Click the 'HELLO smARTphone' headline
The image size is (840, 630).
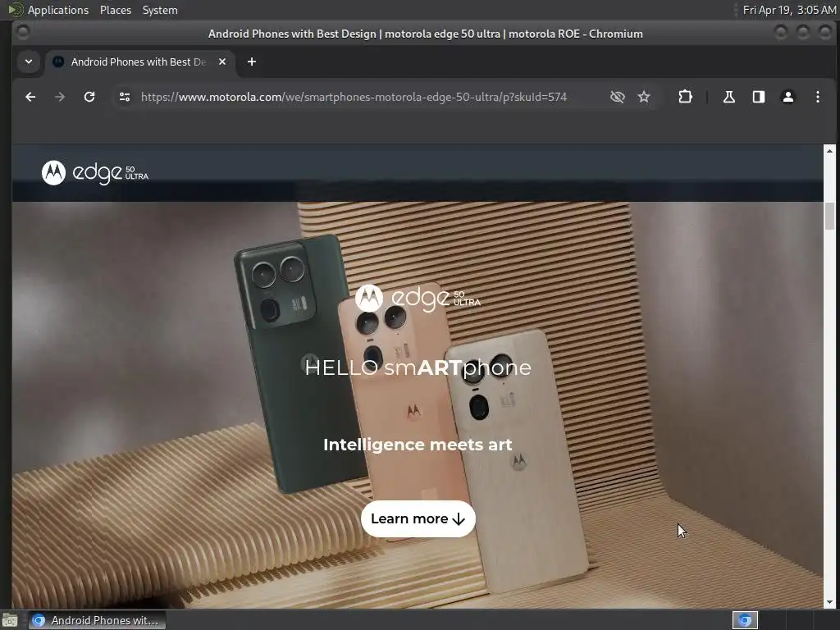point(418,367)
